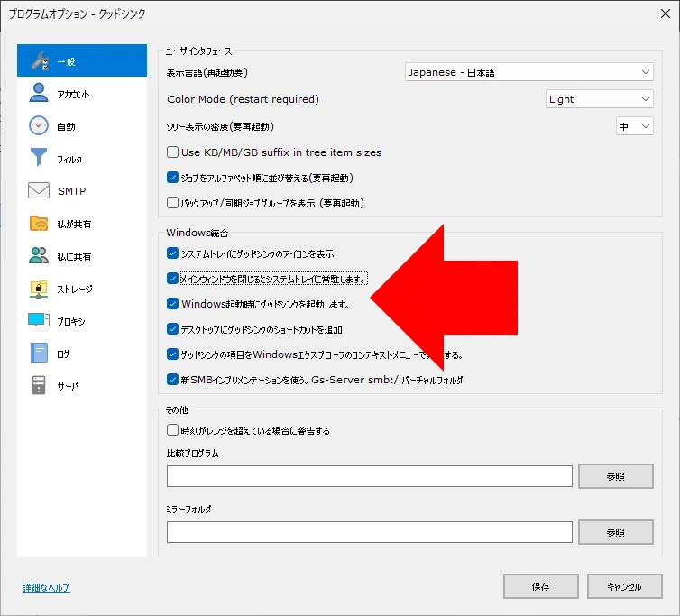The width and height of the screenshot is (680, 616).
Task: Select the 私が共有 page label
Action: (74, 225)
